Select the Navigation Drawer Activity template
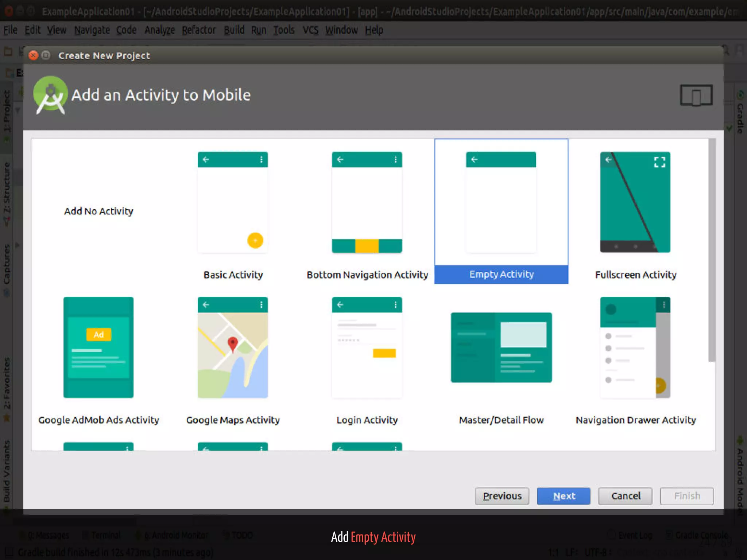 (635, 347)
